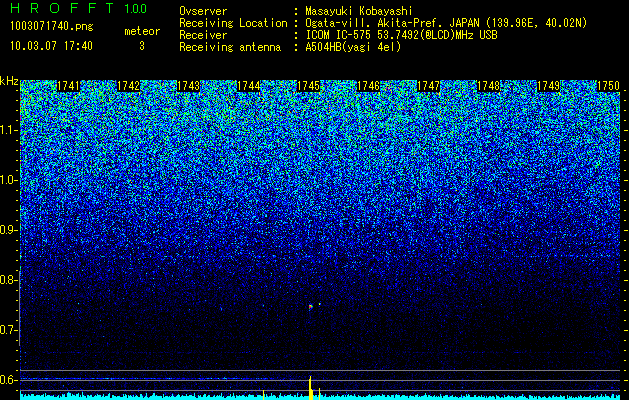629x400 pixels.
Task: Click the bright red meteor echo spot
Action: tap(310, 307)
